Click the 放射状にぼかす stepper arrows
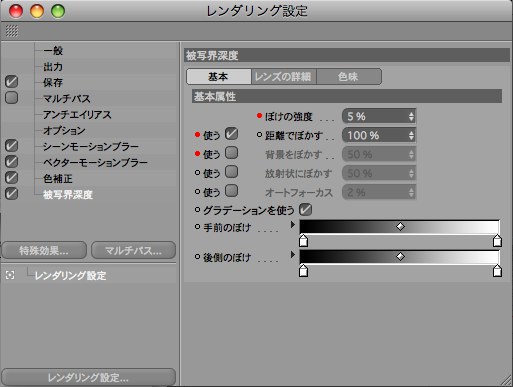This screenshot has height=387, width=513. pos(411,173)
